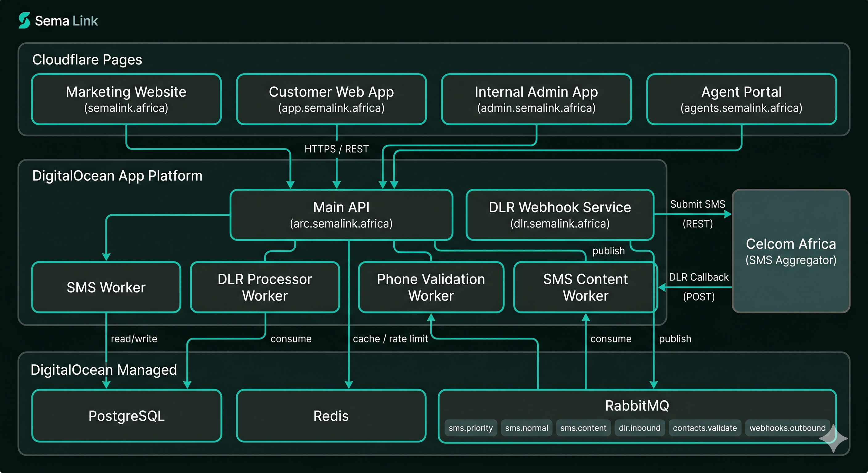
Task: Select the Customer Web App box
Action: [331, 99]
